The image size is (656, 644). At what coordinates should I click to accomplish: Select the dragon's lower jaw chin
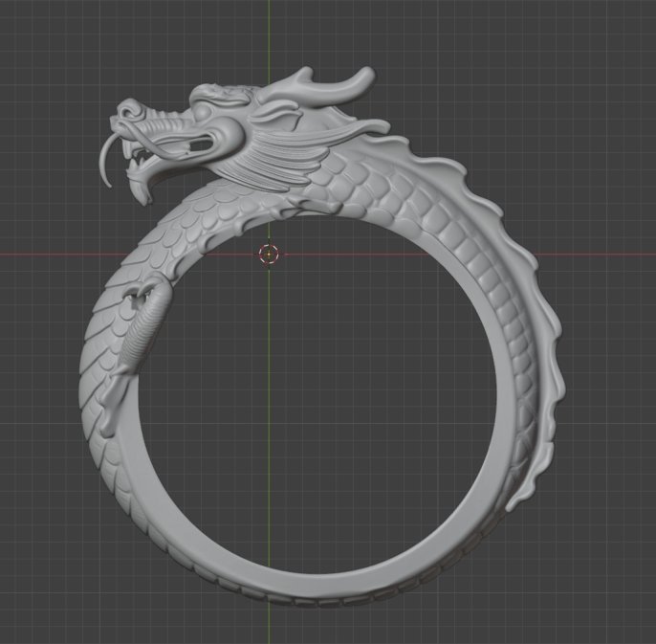pyautogui.click(x=141, y=190)
